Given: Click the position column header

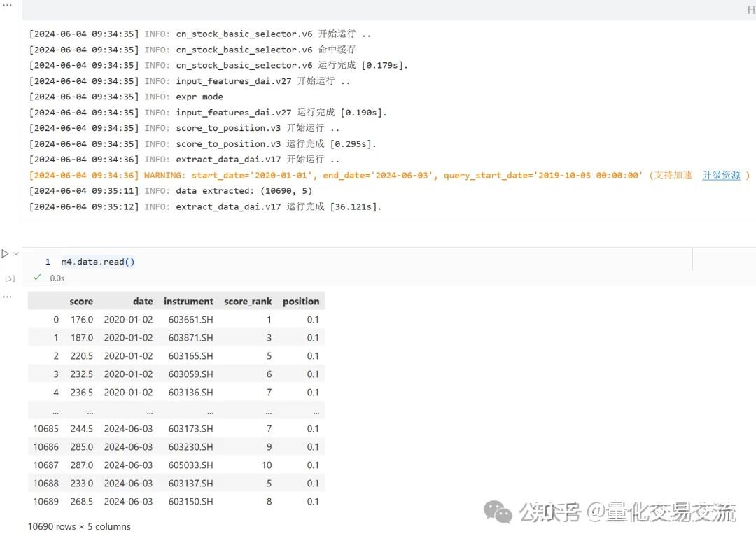Looking at the screenshot, I should point(301,302).
